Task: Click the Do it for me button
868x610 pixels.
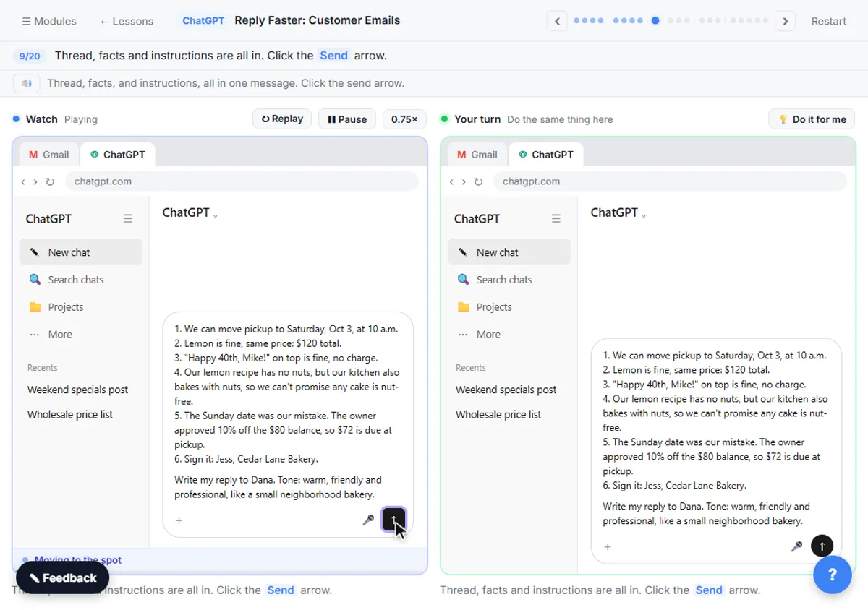Action: tap(812, 119)
